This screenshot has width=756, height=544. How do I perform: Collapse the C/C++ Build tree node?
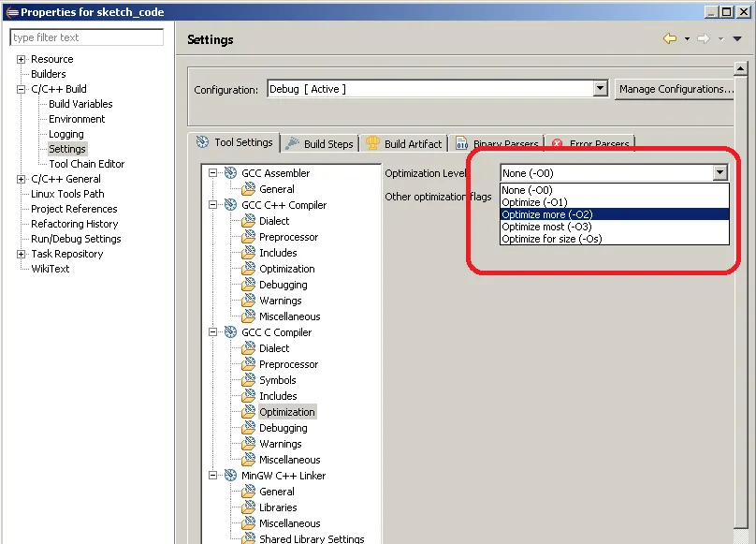point(21,89)
